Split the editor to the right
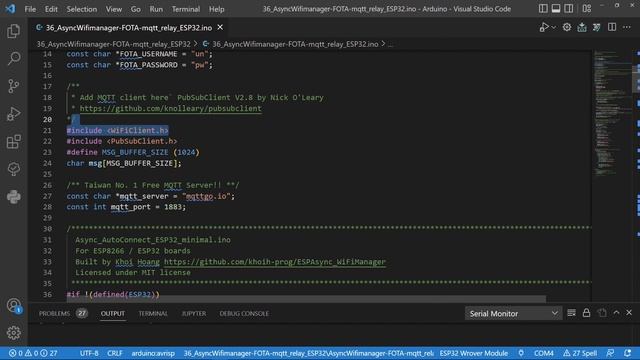The width and height of the screenshot is (640, 360). tap(612, 27)
